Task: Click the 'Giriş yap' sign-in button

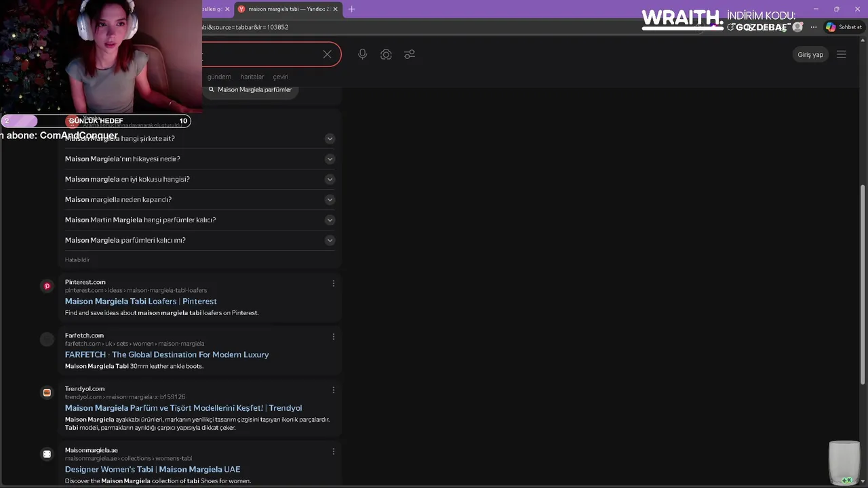Action: click(810, 54)
